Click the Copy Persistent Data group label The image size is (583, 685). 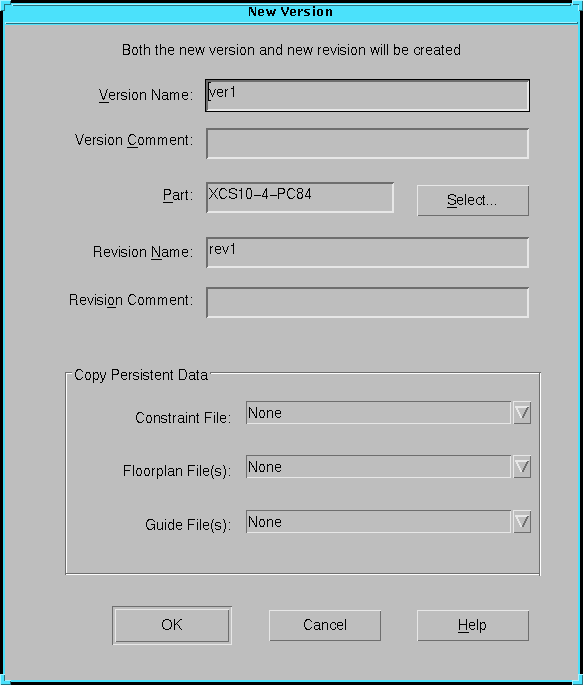[141, 375]
